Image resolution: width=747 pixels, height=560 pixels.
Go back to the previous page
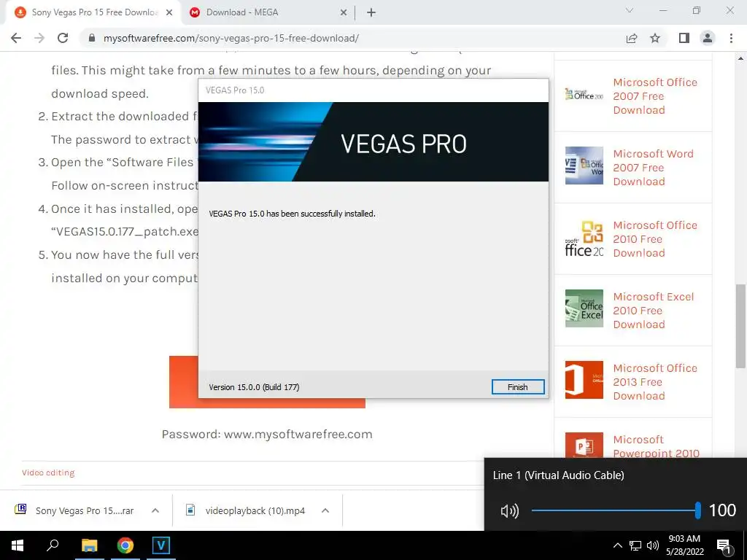pyautogui.click(x=16, y=38)
